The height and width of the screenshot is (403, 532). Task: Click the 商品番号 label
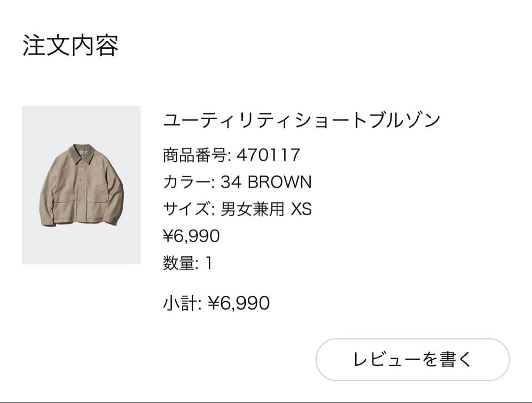pyautogui.click(x=195, y=155)
